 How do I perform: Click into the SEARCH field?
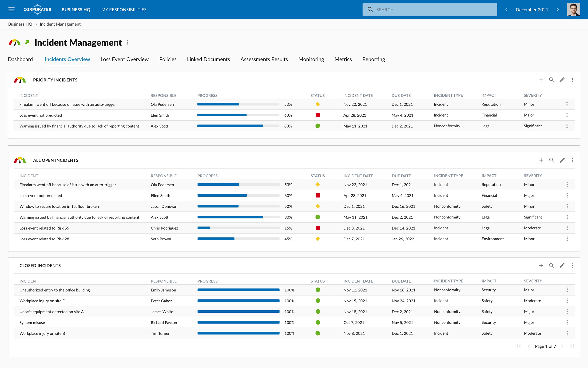pyautogui.click(x=429, y=9)
